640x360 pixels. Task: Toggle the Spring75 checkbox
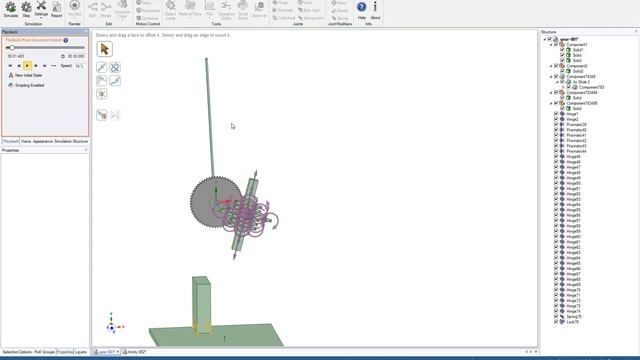pyautogui.click(x=556, y=316)
